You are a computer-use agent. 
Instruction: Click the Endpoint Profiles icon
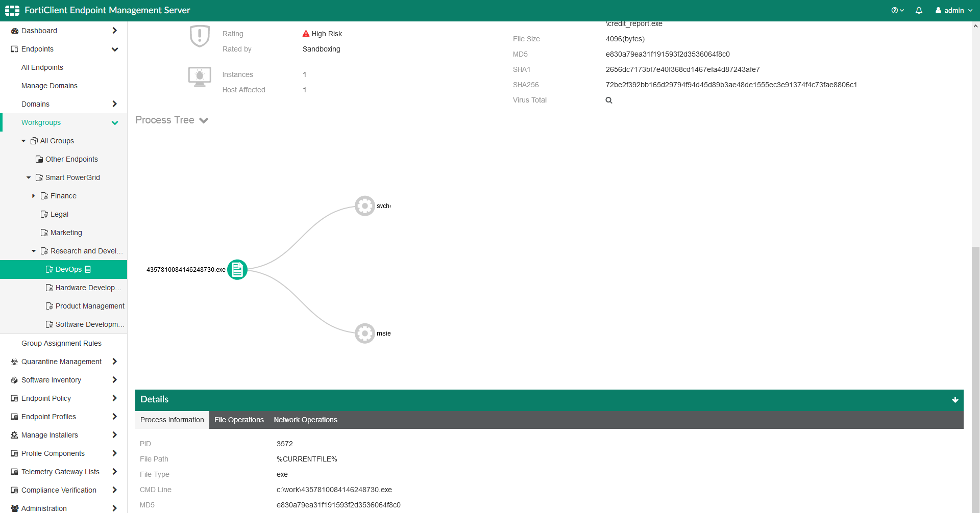[14, 417]
